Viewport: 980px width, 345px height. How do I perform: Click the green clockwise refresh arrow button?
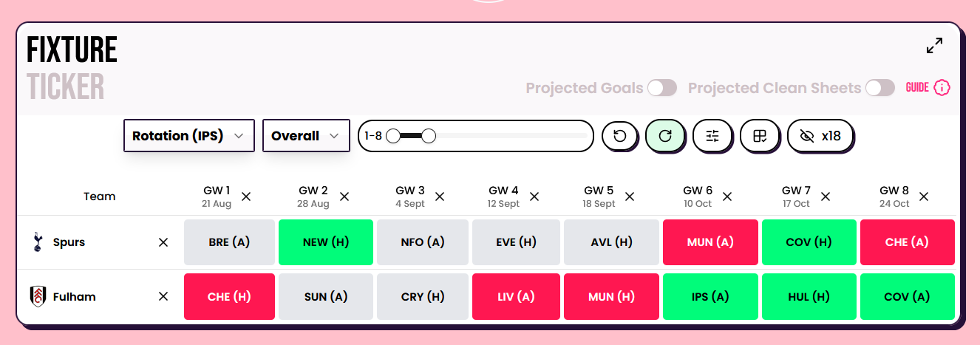click(x=665, y=136)
